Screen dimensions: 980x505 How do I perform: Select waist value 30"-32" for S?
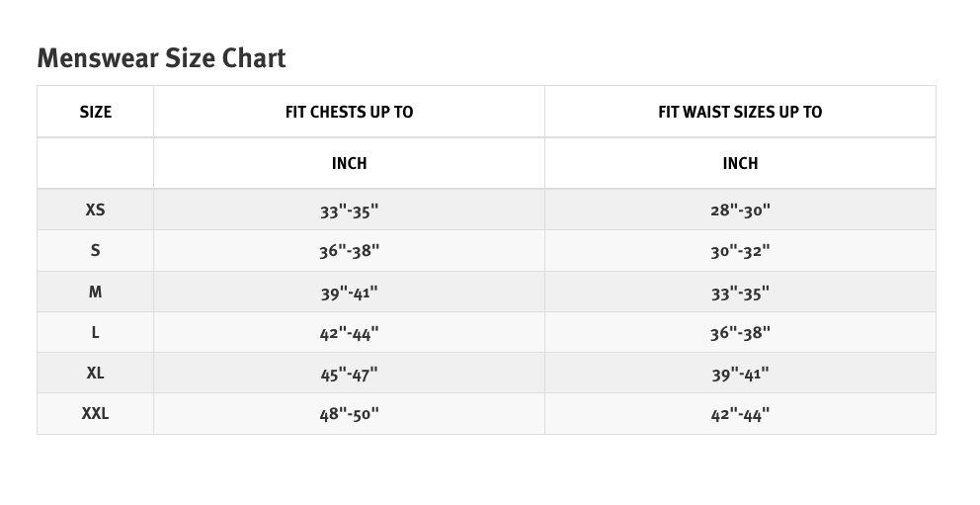740,251
